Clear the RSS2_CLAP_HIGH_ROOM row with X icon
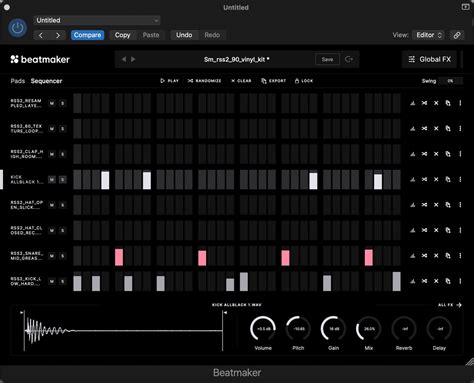This screenshot has height=383, width=474. click(x=436, y=154)
